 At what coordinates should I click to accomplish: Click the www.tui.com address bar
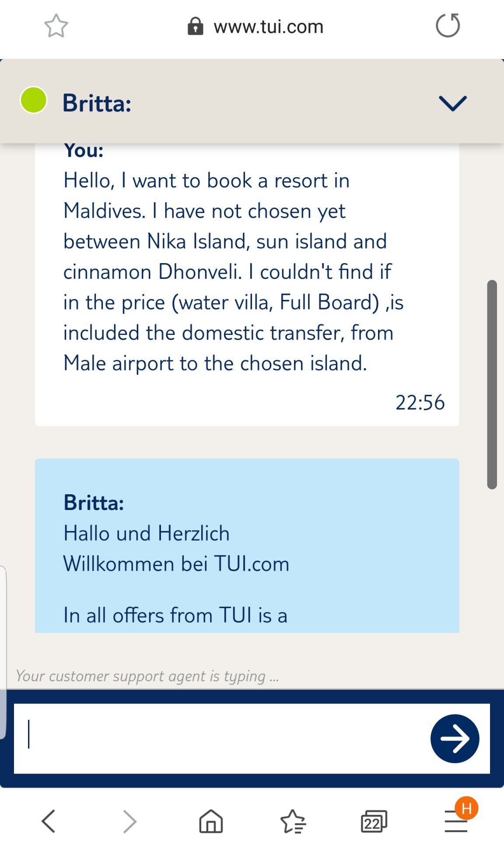[x=268, y=27]
